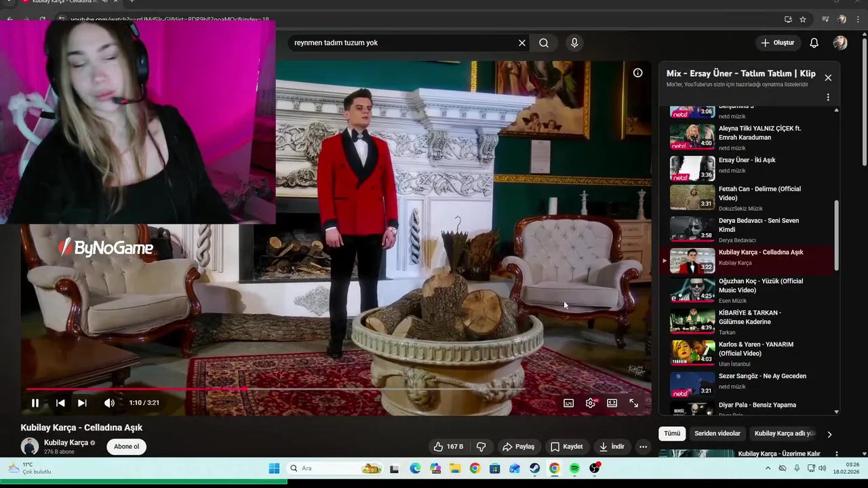This screenshot has height=488, width=868.
Task: Open video player settings gear
Action: tap(591, 403)
